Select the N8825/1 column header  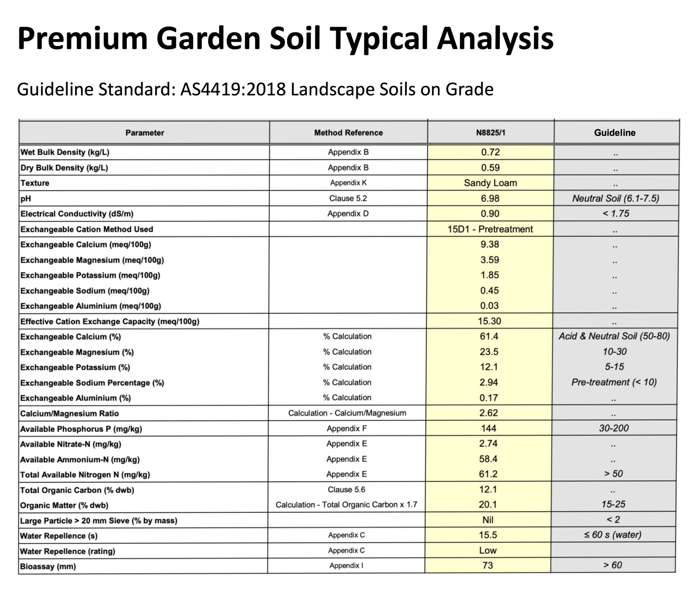click(x=489, y=133)
